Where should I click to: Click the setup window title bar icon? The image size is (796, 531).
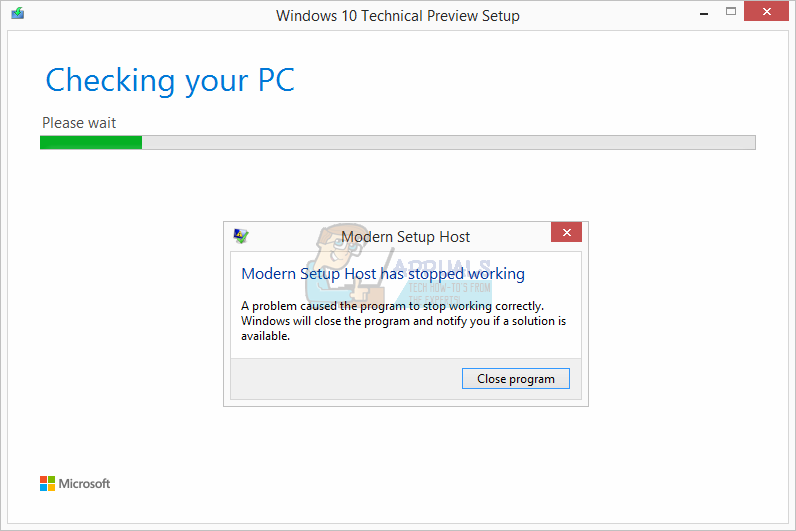tap(18, 13)
